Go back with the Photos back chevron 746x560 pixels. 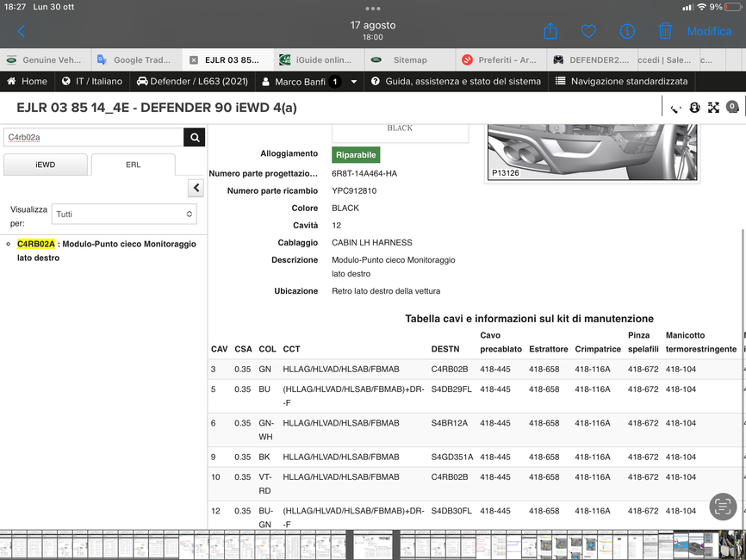click(x=21, y=31)
